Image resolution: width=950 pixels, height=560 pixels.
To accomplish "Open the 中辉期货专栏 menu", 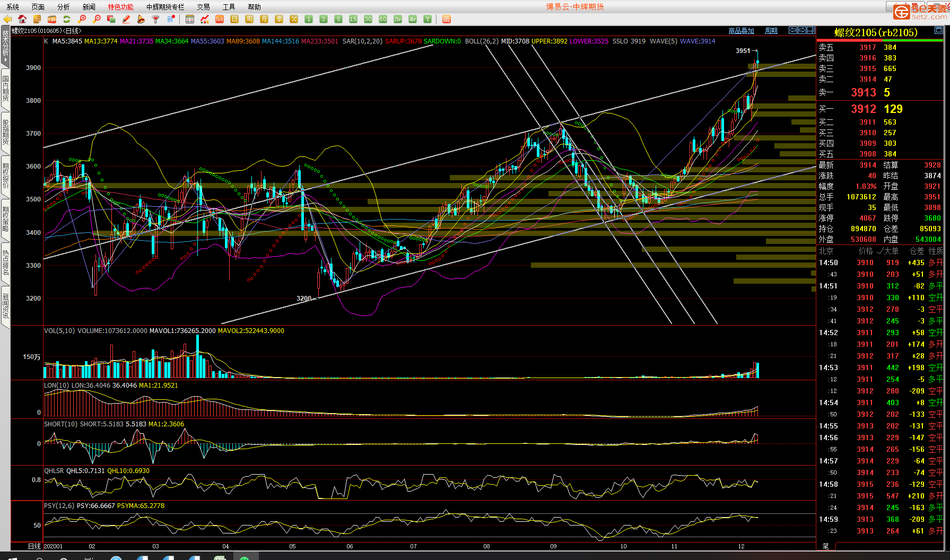I will pyautogui.click(x=165, y=7).
